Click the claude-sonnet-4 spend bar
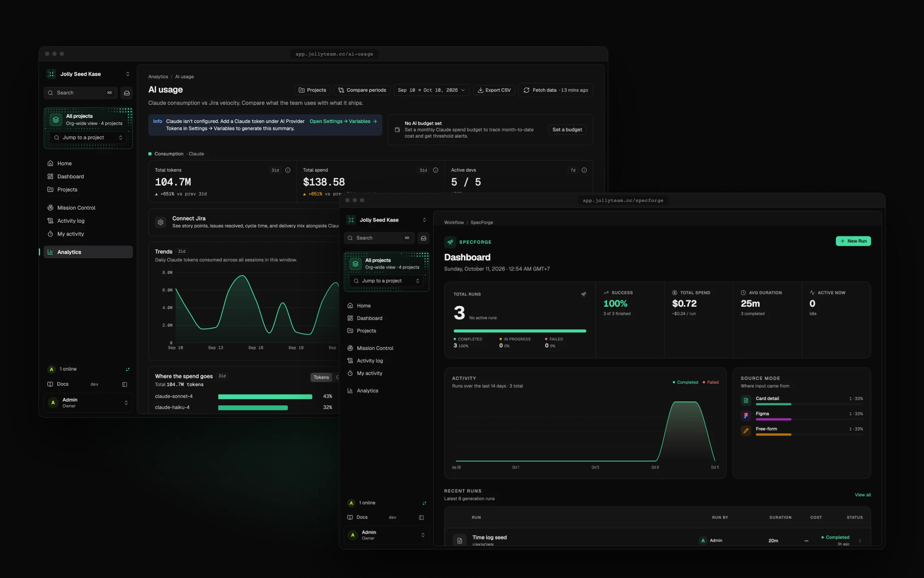The height and width of the screenshot is (578, 924). [x=265, y=397]
